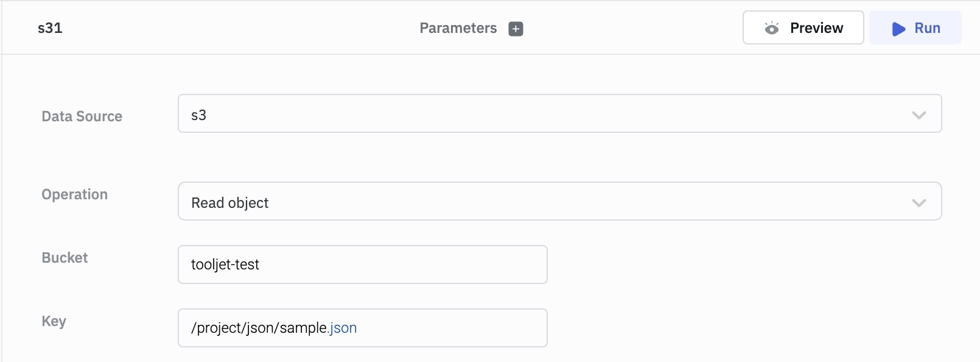The image size is (980, 362).
Task: Click the Parameters label
Action: pos(458,28)
